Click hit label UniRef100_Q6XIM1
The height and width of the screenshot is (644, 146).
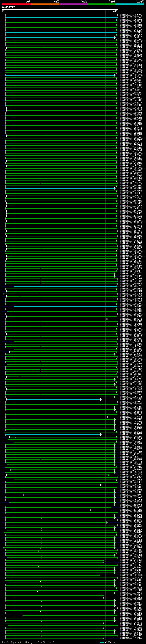[131, 123]
